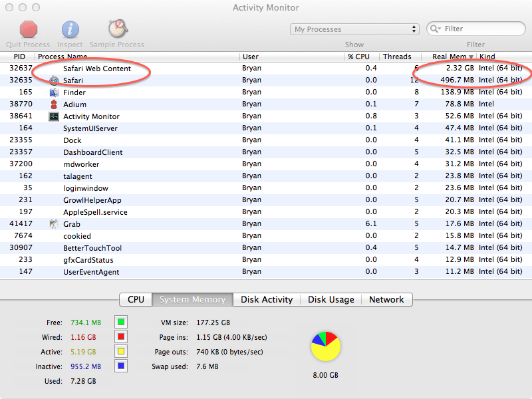Open the Inspect info icon
532x399 pixels.
(x=70, y=29)
